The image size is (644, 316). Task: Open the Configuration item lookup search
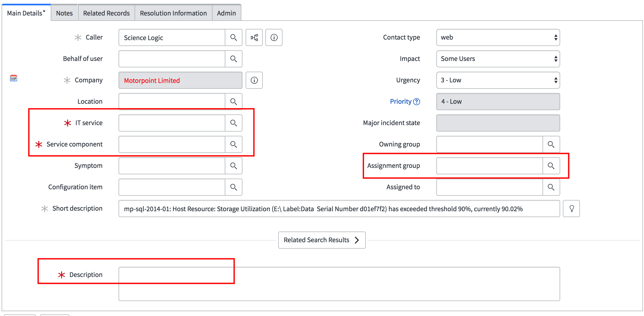click(234, 187)
